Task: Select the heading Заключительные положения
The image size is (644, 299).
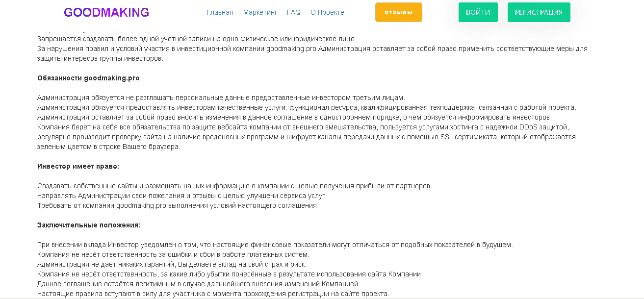Action: [89, 225]
